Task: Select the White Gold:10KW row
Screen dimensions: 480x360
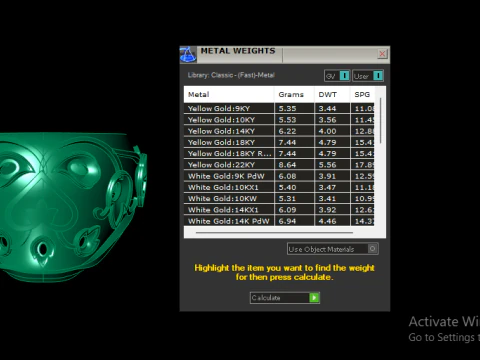Action: coord(279,198)
